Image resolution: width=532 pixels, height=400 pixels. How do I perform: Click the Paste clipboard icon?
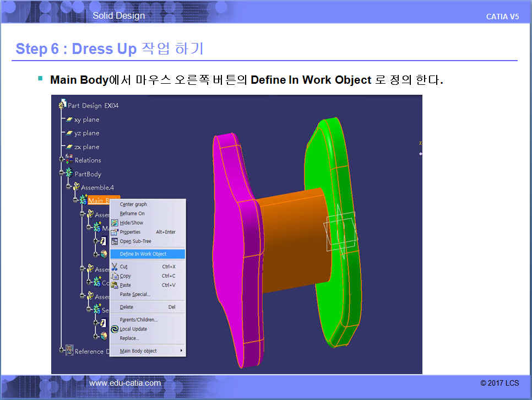[x=115, y=285]
